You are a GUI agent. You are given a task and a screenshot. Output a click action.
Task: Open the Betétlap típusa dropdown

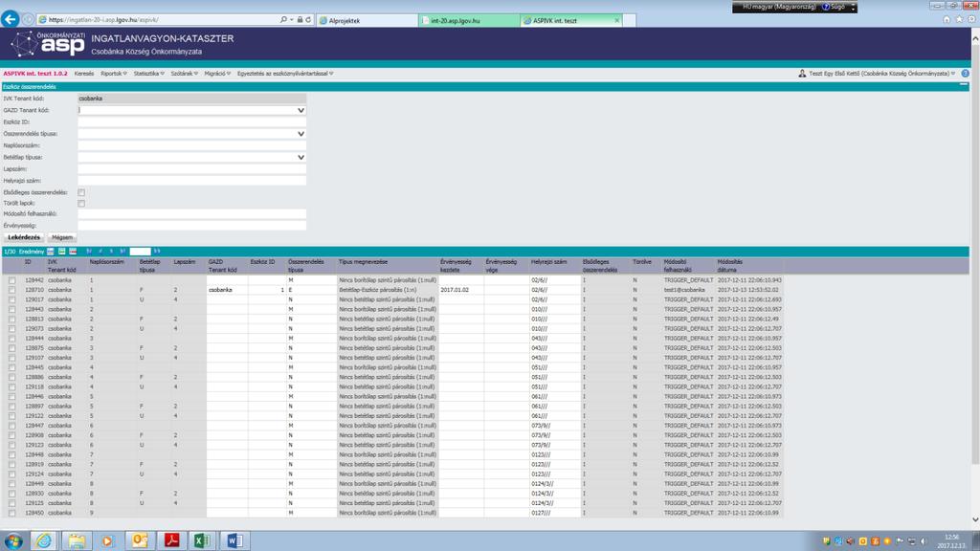[x=301, y=158]
